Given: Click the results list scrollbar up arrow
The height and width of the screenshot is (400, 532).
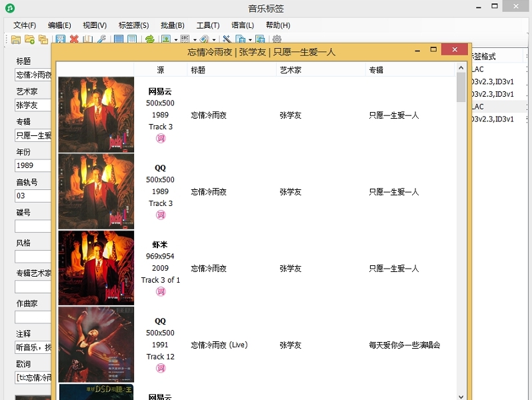Looking at the screenshot, I should click(x=461, y=68).
